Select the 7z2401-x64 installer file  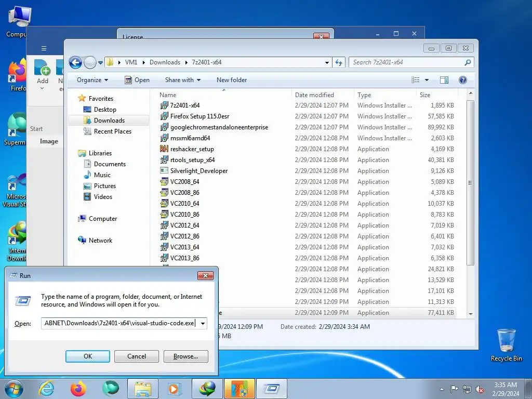tap(185, 105)
